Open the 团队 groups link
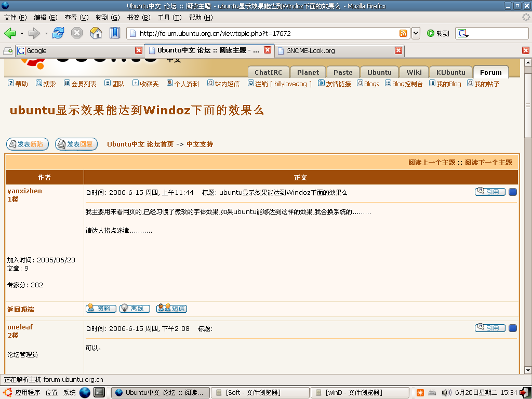 pos(114,84)
